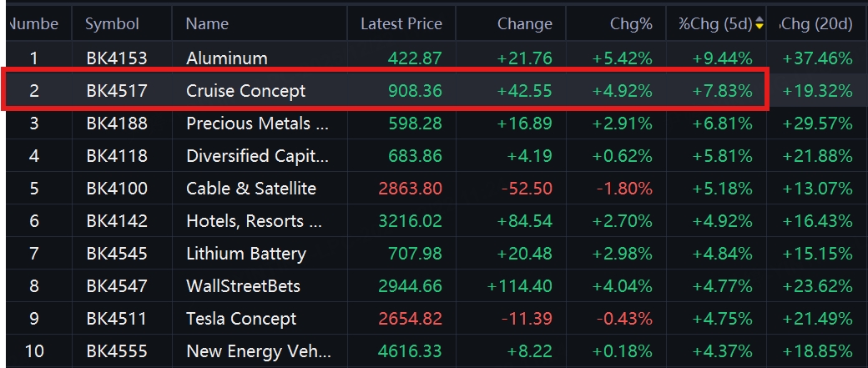Click symbol BK4153 in the first row
This screenshot has width=868, height=368.
117,58
